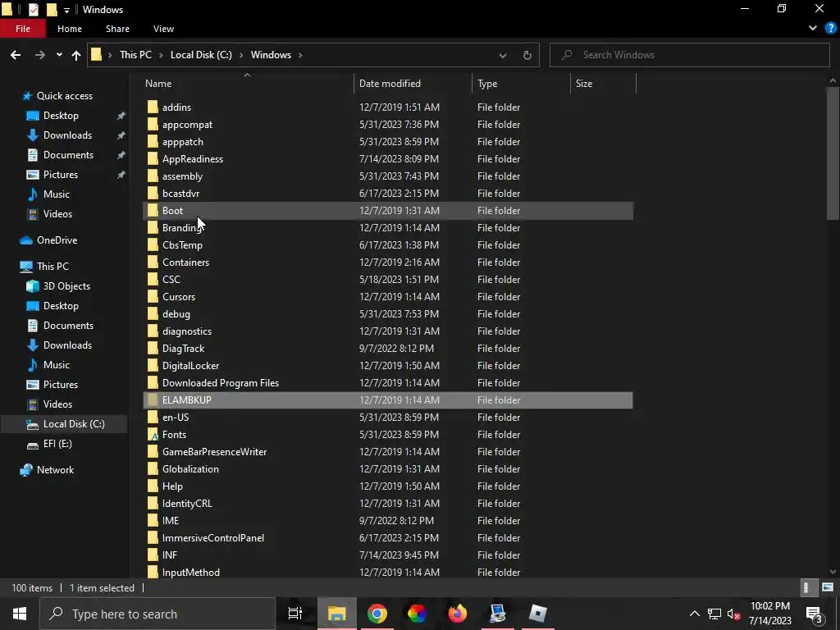This screenshot has height=630, width=840.
Task: Open the File menu
Action: tap(22, 29)
